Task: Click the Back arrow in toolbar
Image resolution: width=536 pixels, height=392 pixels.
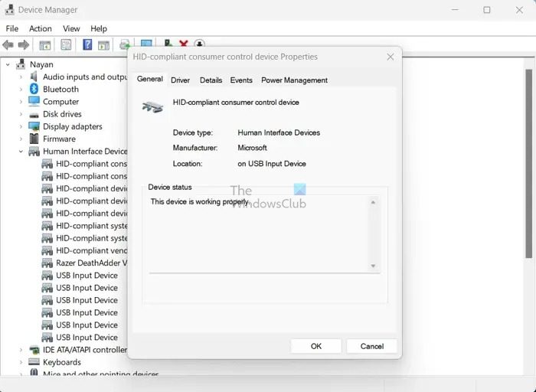Action: pyautogui.click(x=8, y=44)
